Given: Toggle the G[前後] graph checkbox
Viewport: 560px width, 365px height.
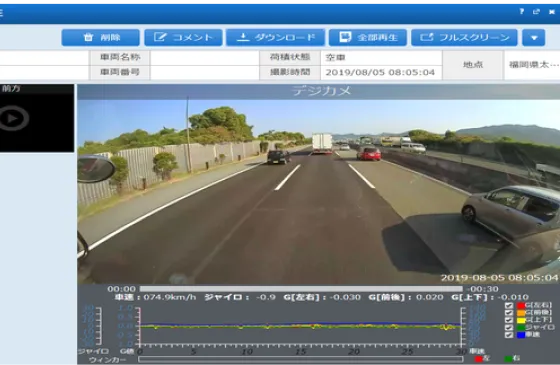Looking at the screenshot, I should click(x=509, y=313).
